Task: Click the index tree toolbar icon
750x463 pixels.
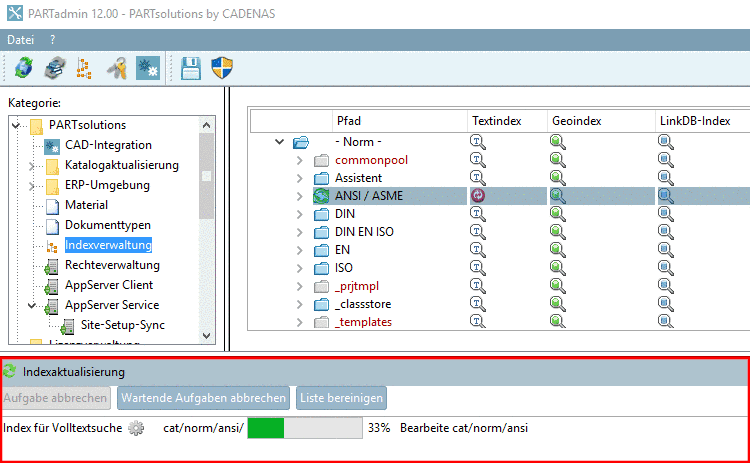Action: point(84,68)
